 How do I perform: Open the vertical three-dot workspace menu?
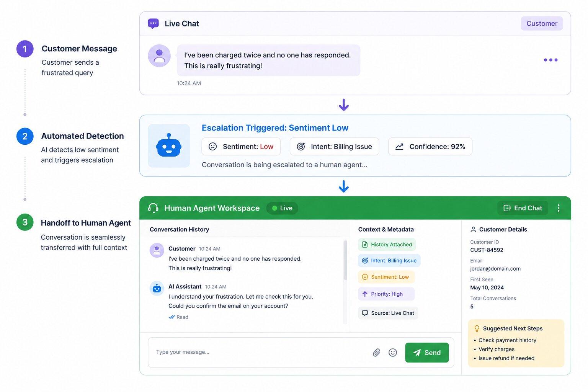(559, 208)
